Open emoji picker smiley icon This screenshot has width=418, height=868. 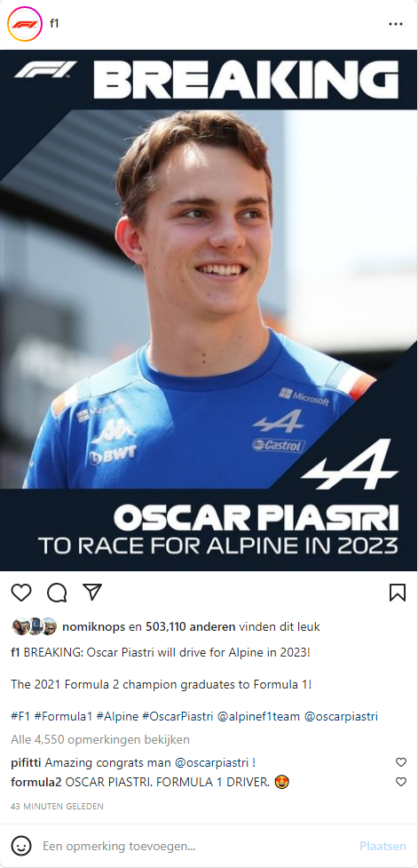click(x=21, y=846)
